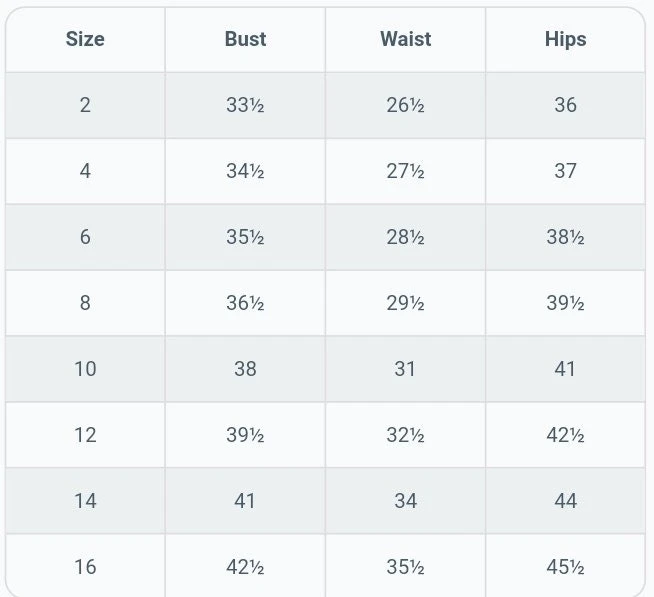The width and height of the screenshot is (654, 597).
Task: Click the Bust column header
Action: click(245, 39)
